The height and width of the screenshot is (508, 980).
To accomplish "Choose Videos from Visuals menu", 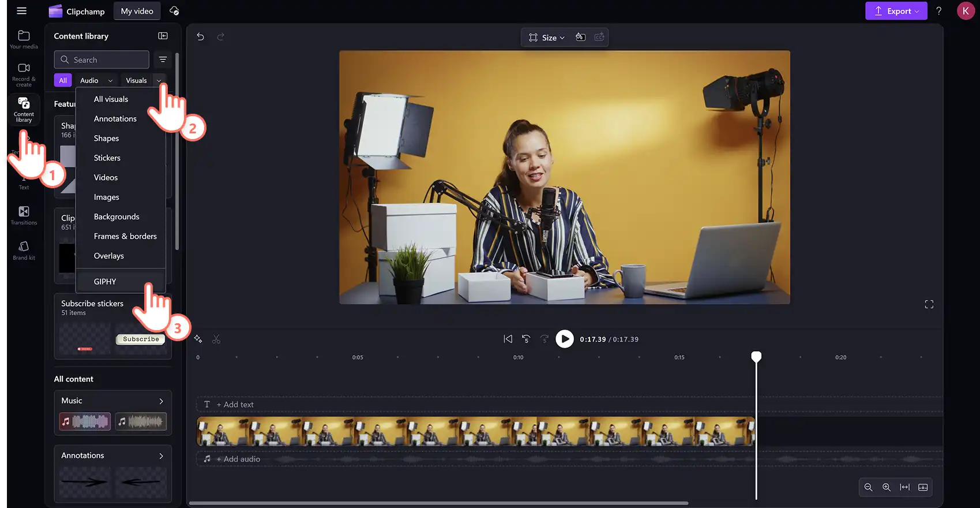I will click(x=121, y=178).
